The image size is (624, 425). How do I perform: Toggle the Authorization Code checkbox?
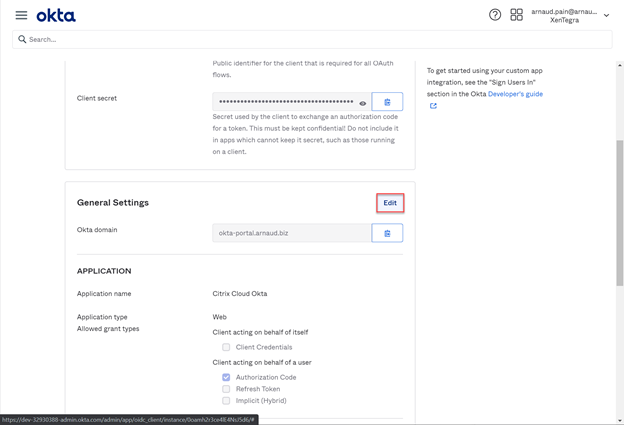[x=226, y=377]
